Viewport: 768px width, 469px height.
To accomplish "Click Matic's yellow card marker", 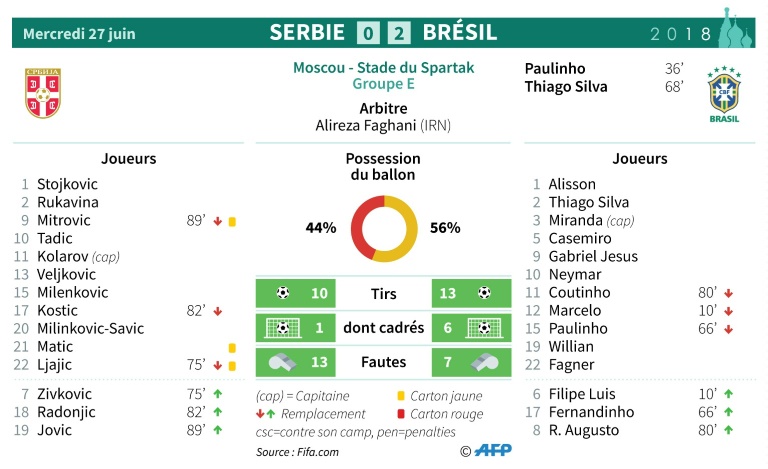I will coord(232,348).
